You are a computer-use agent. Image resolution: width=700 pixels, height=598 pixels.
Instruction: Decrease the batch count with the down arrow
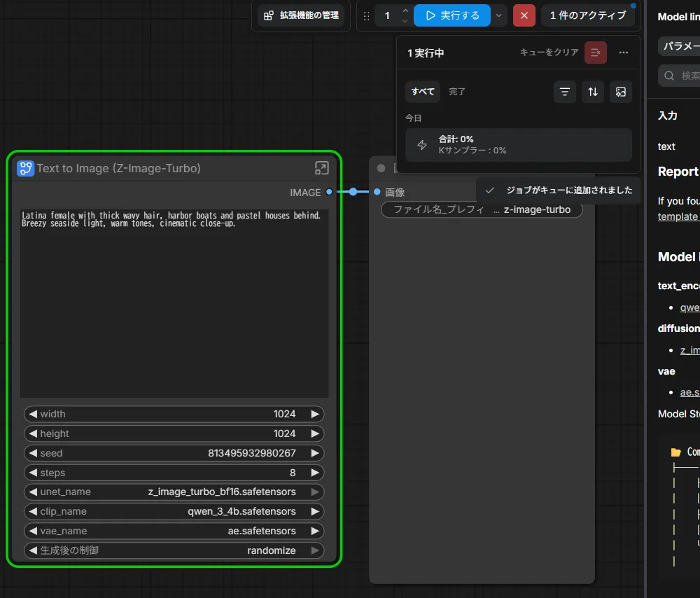click(405, 21)
